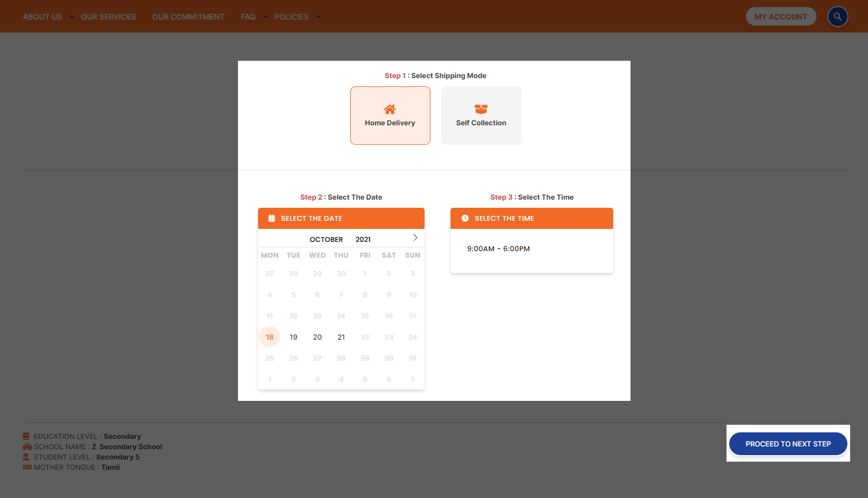The width and height of the screenshot is (868, 498).
Task: Click the SUN weekday header
Action: point(413,255)
